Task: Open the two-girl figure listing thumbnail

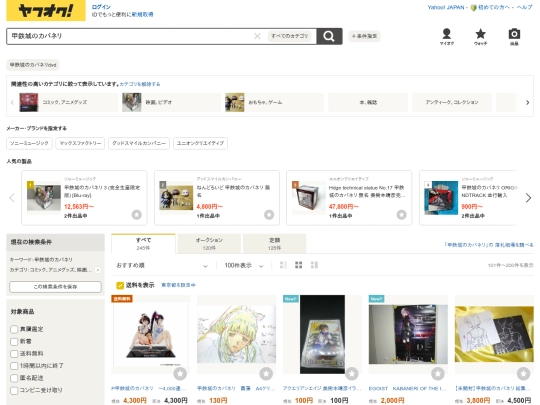Action: [151, 334]
